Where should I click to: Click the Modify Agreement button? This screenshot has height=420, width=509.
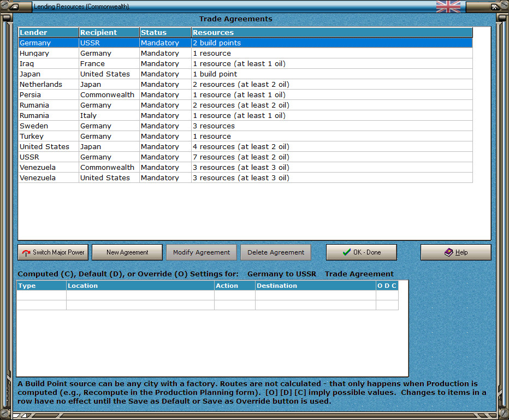pyautogui.click(x=202, y=252)
